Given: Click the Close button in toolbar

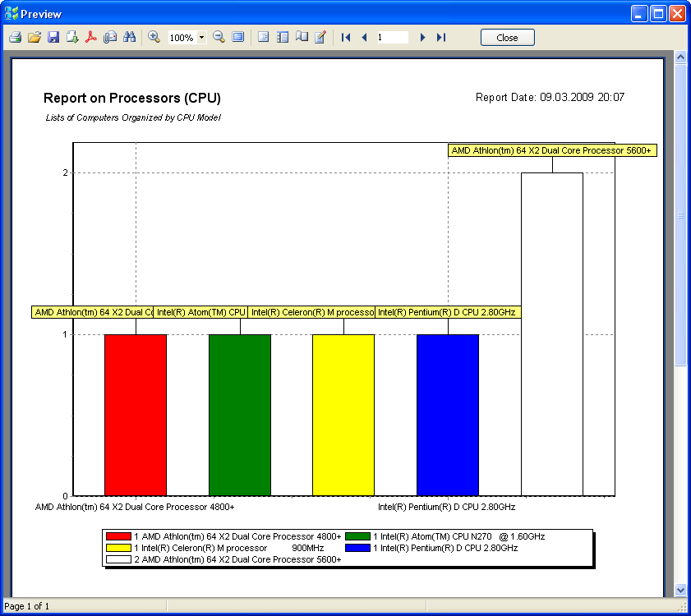Looking at the screenshot, I should (507, 38).
